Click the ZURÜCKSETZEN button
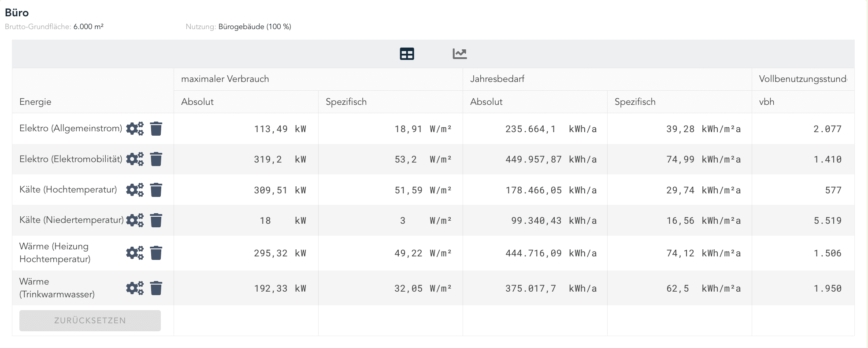Screen dimensions: 868x348 [90, 321]
